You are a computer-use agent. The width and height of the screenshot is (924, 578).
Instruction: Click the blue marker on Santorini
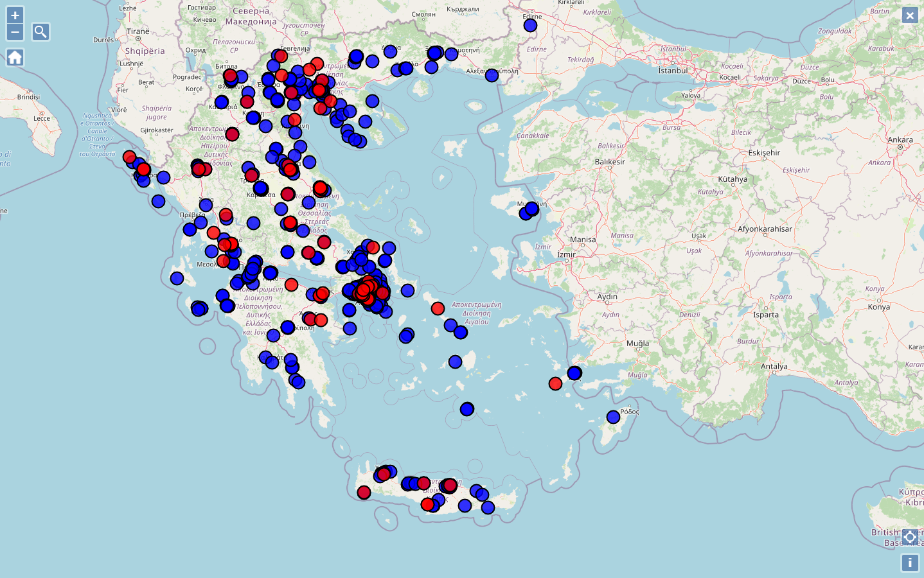tap(467, 409)
